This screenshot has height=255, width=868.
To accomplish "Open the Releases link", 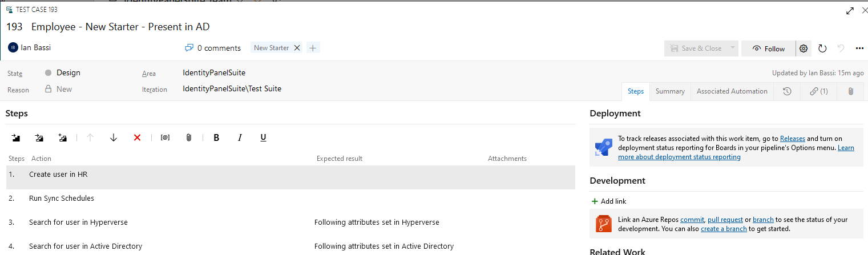I will coord(793,139).
